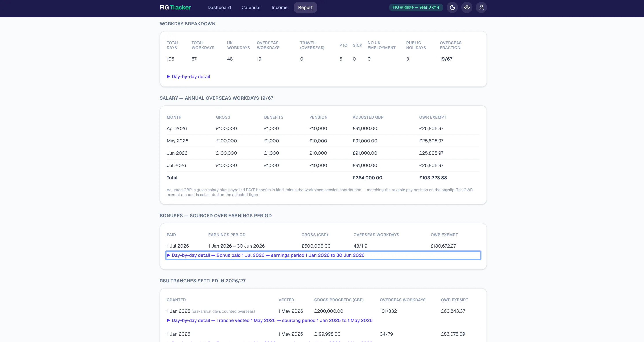
Task: Click the bonus paid date 1 Jul 2026
Action: coord(178,246)
